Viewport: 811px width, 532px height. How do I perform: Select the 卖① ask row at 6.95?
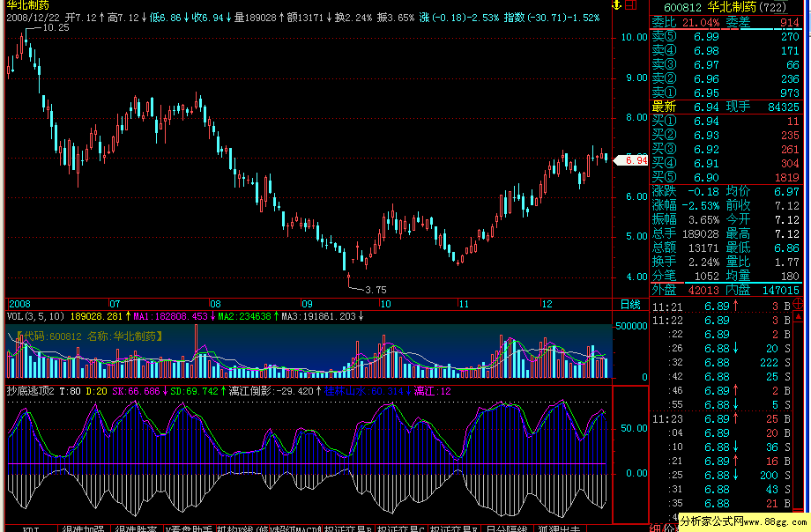coord(725,92)
